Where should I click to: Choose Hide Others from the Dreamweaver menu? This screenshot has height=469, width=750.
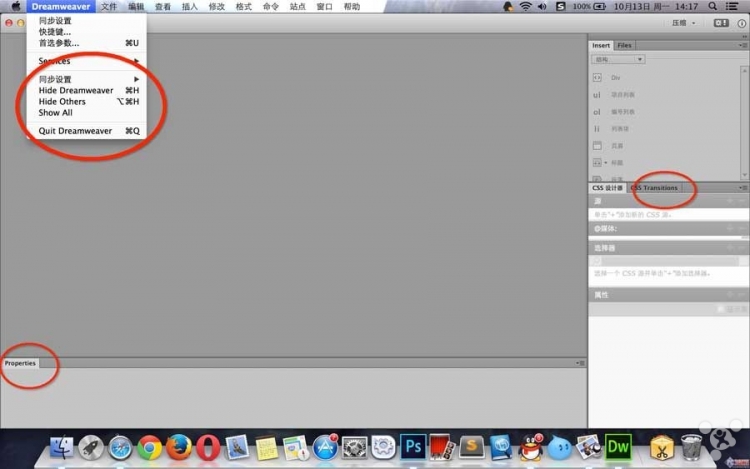coord(62,101)
